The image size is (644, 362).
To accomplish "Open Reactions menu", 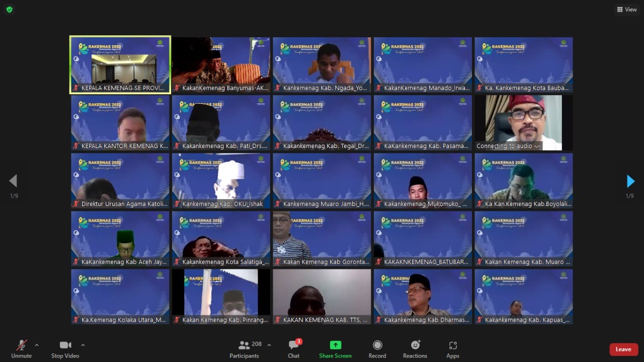I will pos(415,349).
